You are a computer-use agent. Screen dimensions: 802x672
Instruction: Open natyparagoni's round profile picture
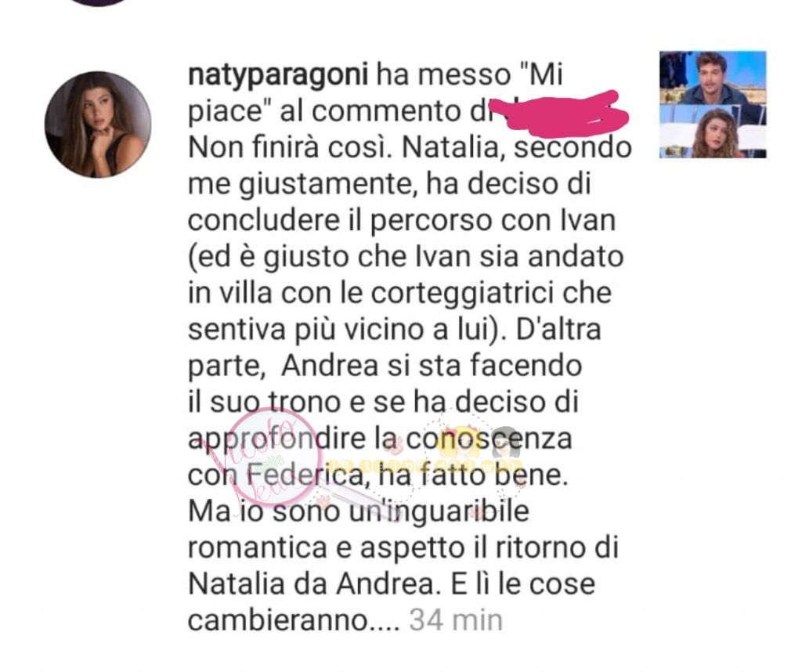98,125
